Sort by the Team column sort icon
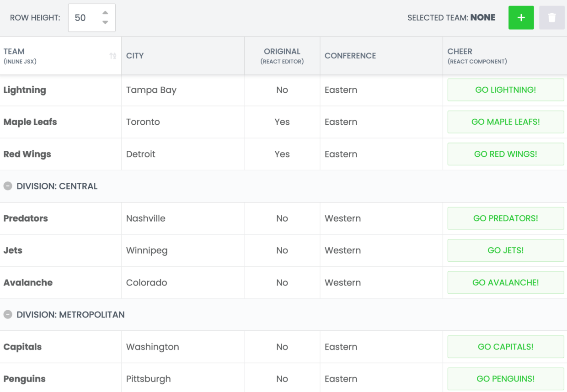This screenshot has width=567, height=392. click(x=113, y=56)
